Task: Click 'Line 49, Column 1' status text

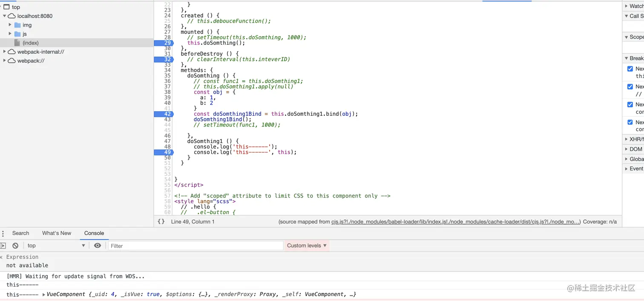Action: point(193,222)
